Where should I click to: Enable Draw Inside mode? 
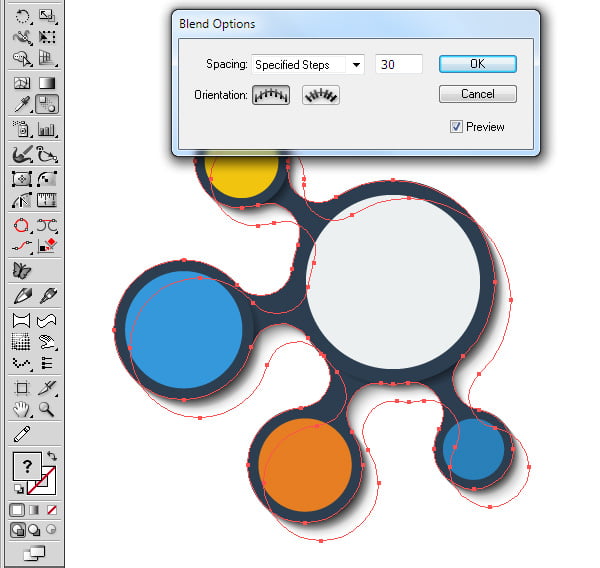51,530
